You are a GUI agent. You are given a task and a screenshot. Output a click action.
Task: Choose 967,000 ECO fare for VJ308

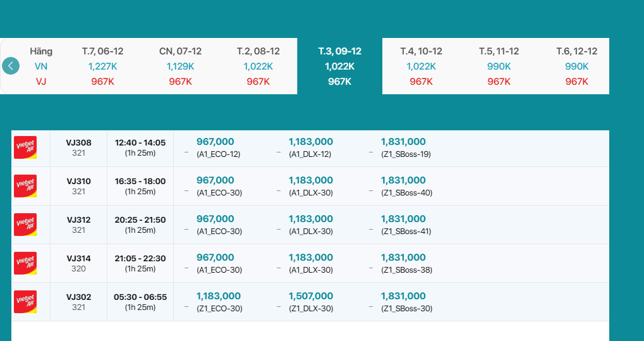coord(216,142)
